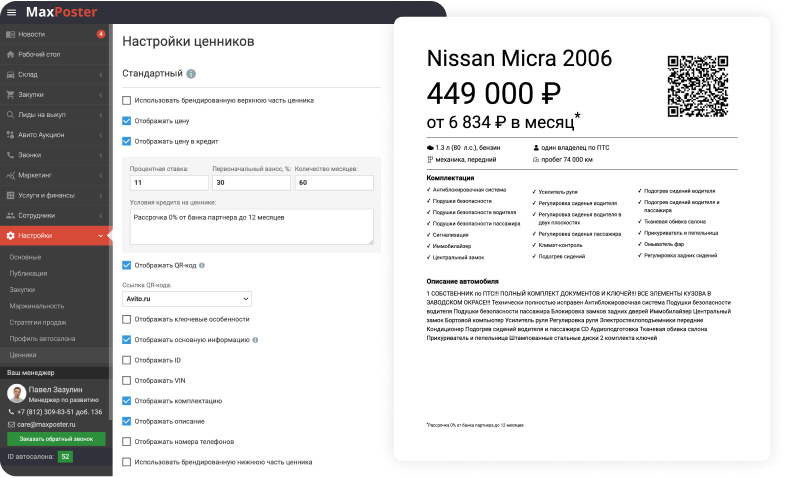The width and height of the screenshot is (787, 478).
Task: Click the Закупки shopping cart icon
Action: [10, 94]
